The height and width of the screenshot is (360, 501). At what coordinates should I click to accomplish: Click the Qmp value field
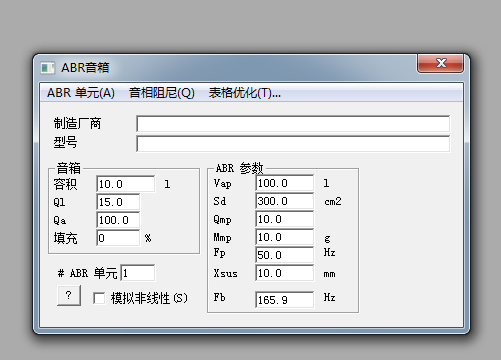(284, 219)
